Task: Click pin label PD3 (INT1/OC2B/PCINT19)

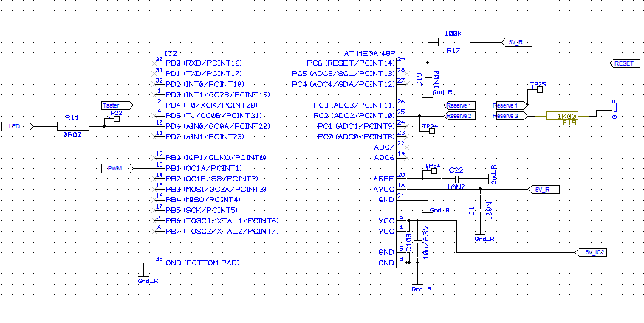Action: click(218, 94)
